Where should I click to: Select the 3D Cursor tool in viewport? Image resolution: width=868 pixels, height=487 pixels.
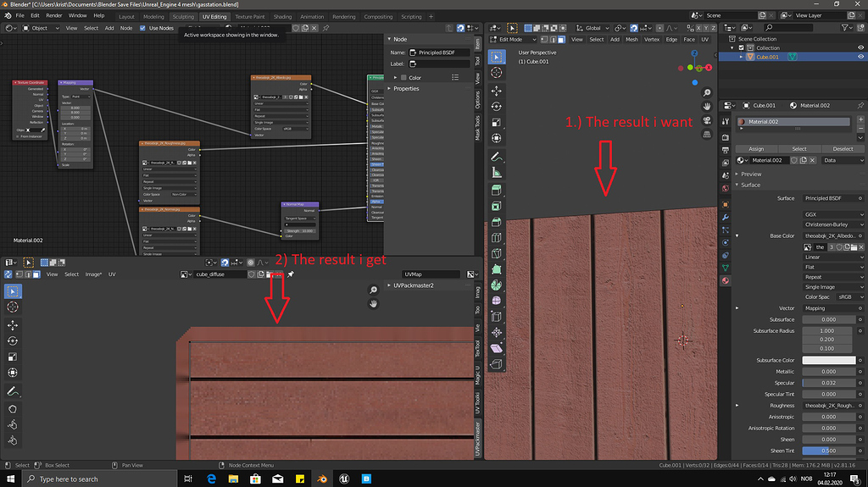coord(497,73)
